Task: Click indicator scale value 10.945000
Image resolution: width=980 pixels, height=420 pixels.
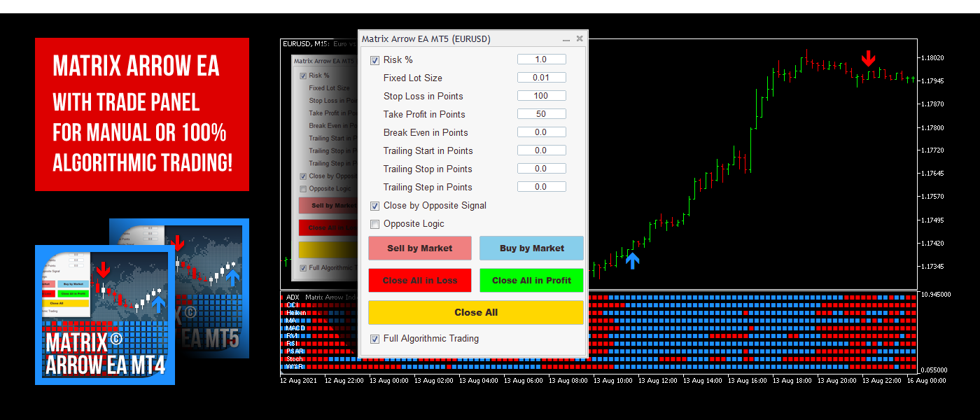Action: pyautogui.click(x=935, y=295)
